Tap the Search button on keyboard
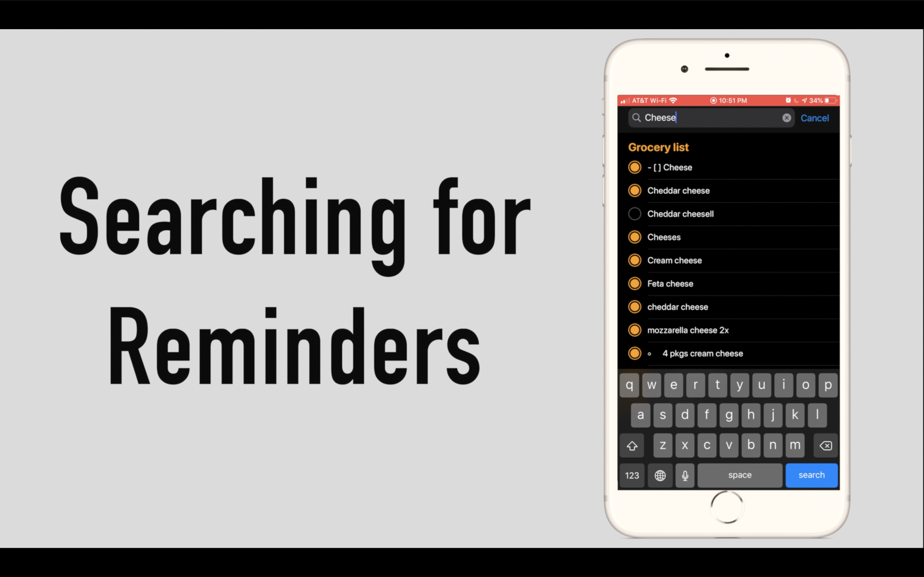The width and height of the screenshot is (924, 577). (x=811, y=475)
